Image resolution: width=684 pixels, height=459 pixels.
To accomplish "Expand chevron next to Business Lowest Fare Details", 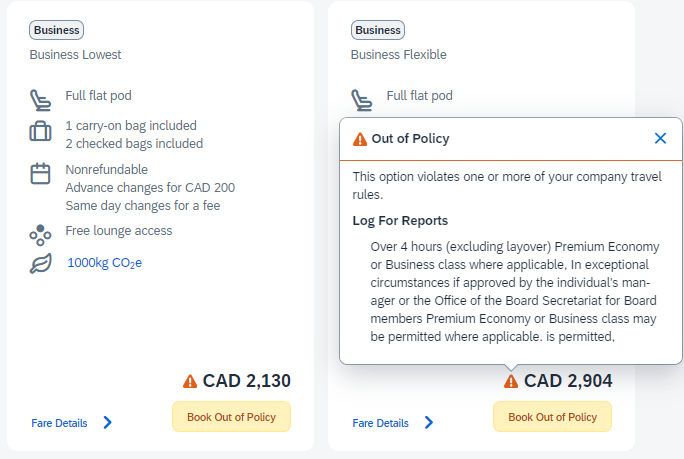I will click(x=107, y=422).
